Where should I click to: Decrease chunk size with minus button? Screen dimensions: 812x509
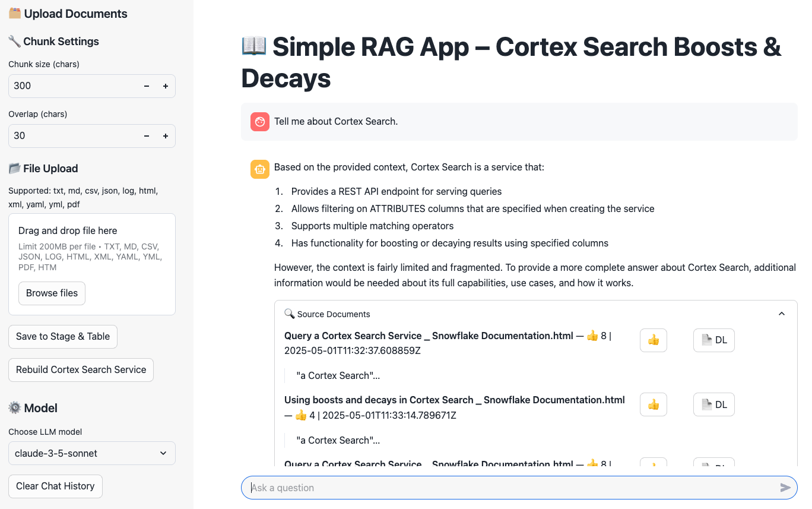pos(147,86)
